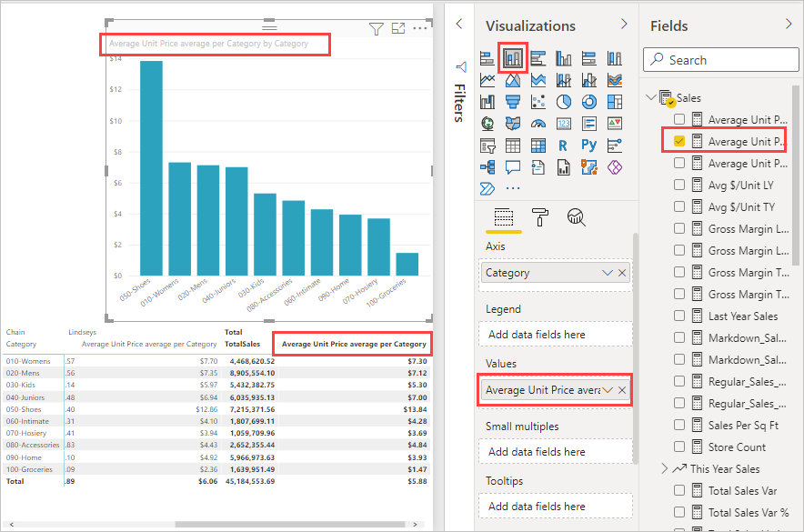Open more options ellipsis on the visual
The height and width of the screenshot is (532, 804).
click(x=419, y=28)
